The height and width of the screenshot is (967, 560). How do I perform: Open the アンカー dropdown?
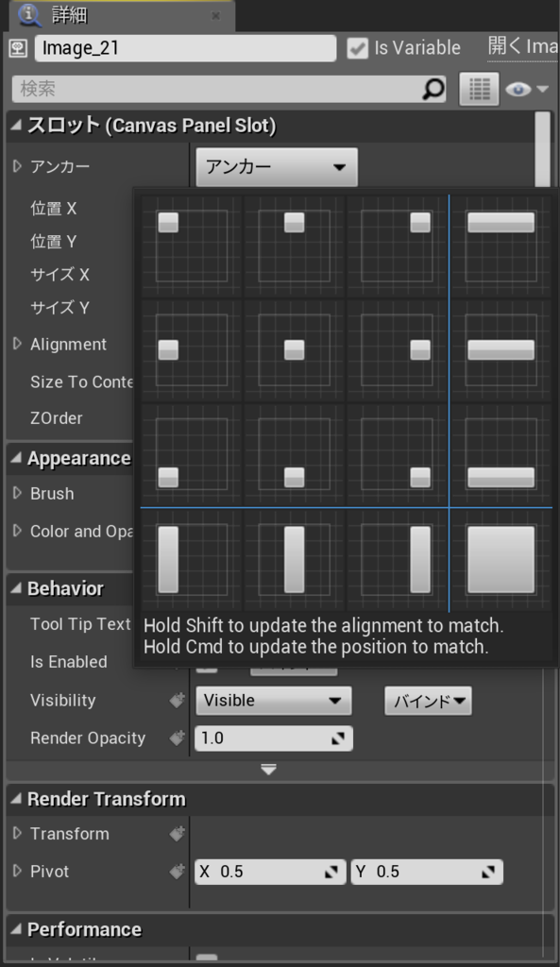[276, 167]
